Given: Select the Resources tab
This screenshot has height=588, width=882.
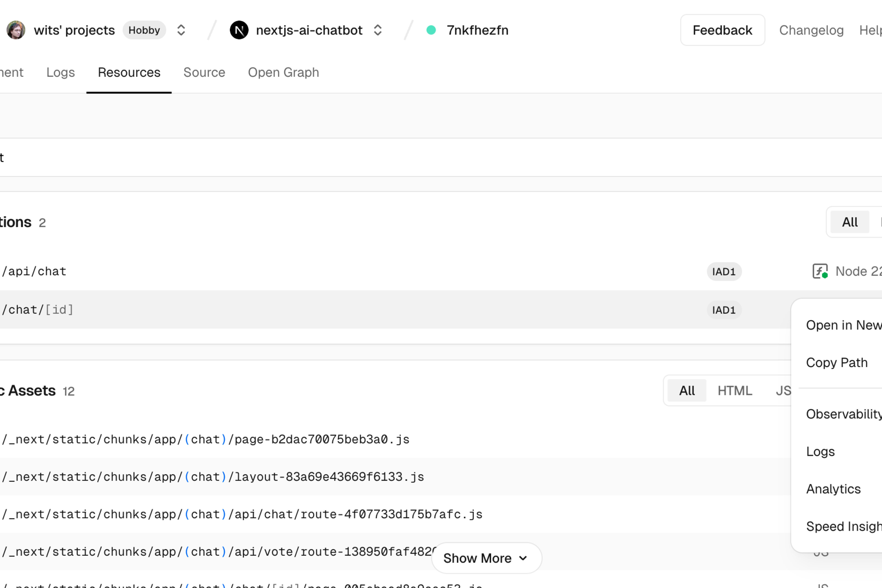Looking at the screenshot, I should [129, 72].
